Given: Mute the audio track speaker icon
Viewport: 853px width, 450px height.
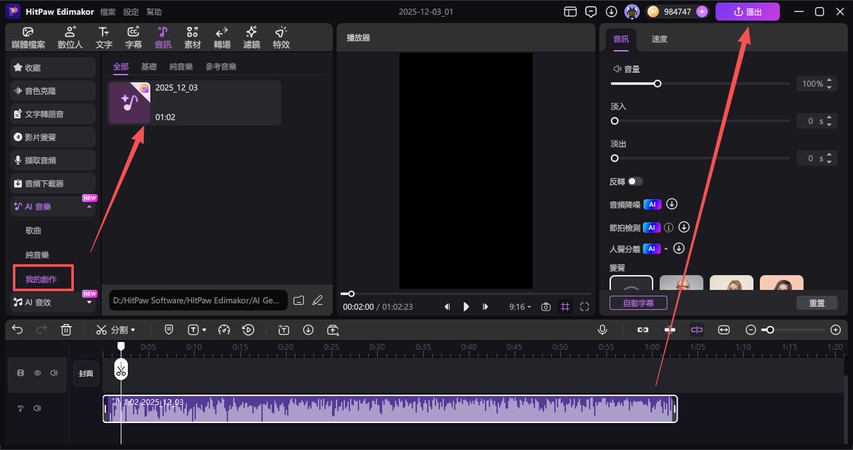Looking at the screenshot, I should [37, 408].
